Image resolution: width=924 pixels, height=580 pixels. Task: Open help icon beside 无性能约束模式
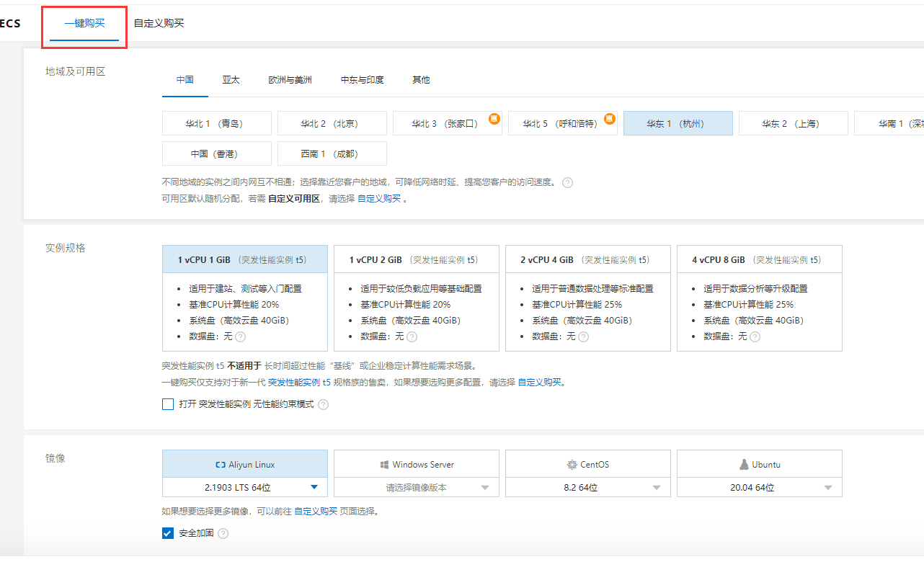coord(323,405)
